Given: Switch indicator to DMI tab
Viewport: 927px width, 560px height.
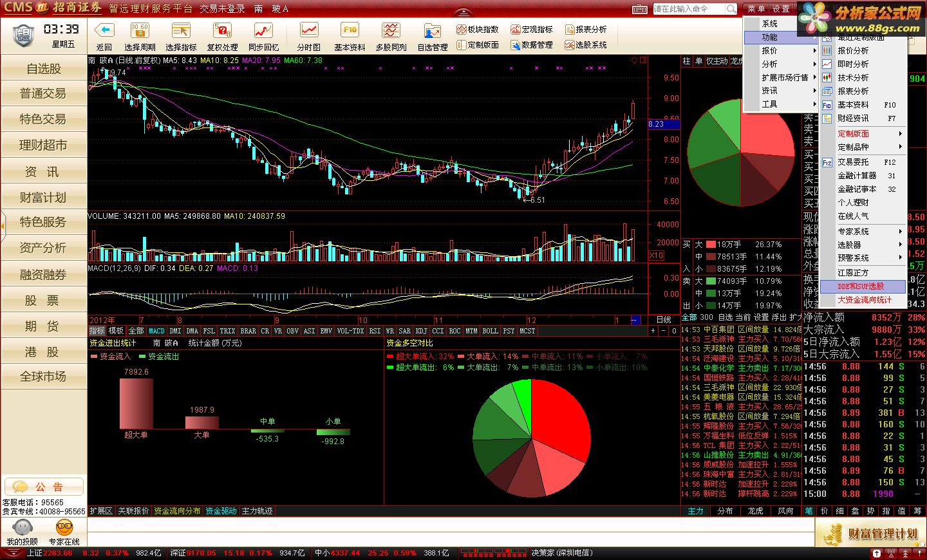Looking at the screenshot, I should [175, 331].
